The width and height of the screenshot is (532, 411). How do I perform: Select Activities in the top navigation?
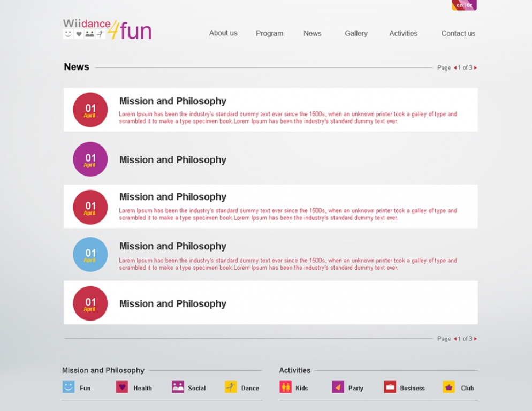pyautogui.click(x=404, y=33)
